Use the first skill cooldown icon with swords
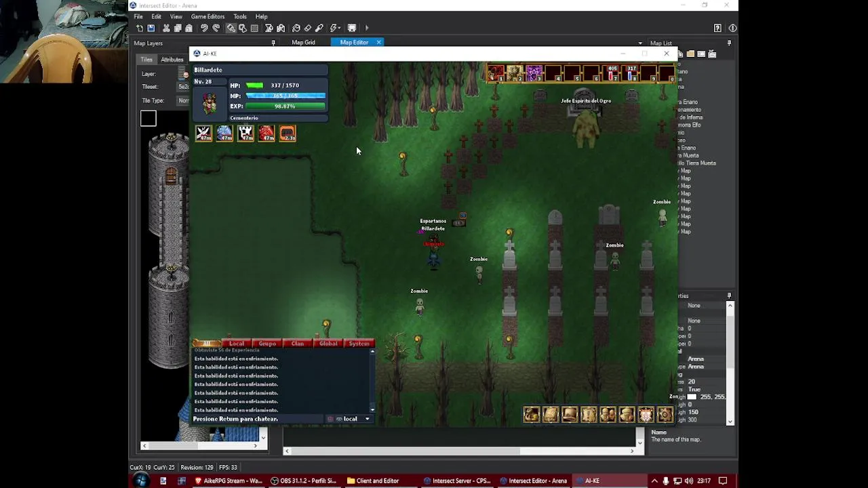 click(x=203, y=134)
